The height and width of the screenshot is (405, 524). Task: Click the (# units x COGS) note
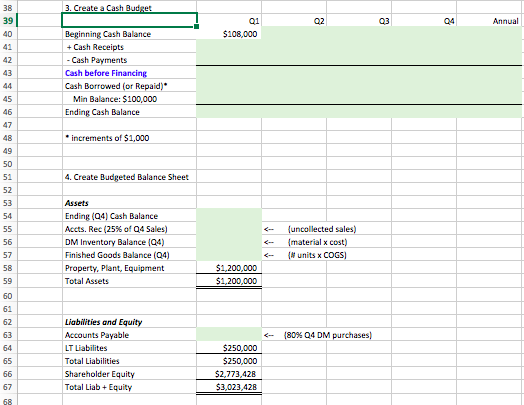click(x=317, y=255)
